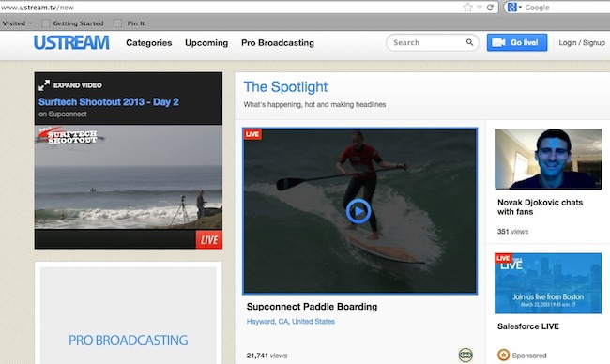Open Novak Djokovic chats thumbnail

coord(548,159)
